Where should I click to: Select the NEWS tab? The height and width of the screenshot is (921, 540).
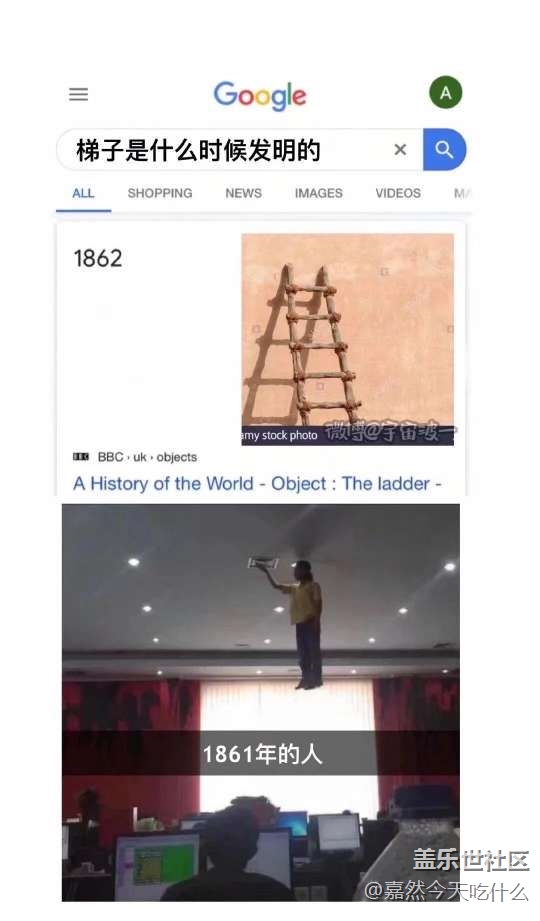tap(243, 193)
